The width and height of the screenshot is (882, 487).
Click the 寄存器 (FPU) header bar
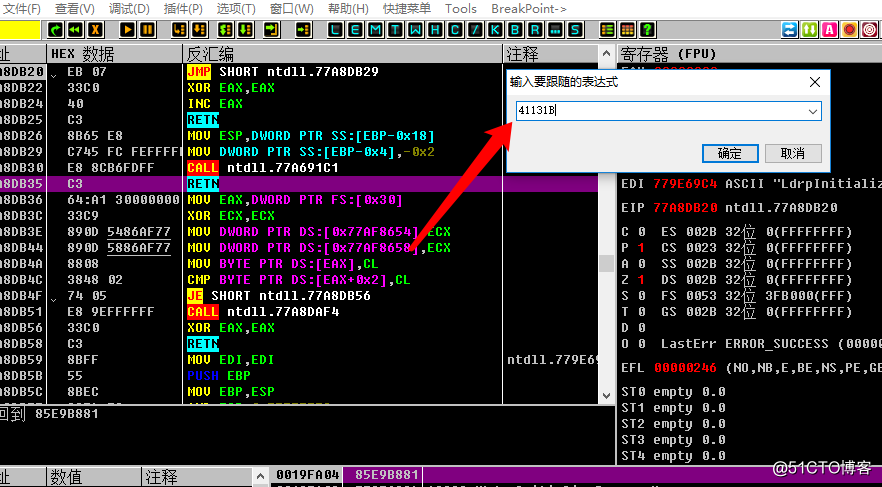(749, 54)
